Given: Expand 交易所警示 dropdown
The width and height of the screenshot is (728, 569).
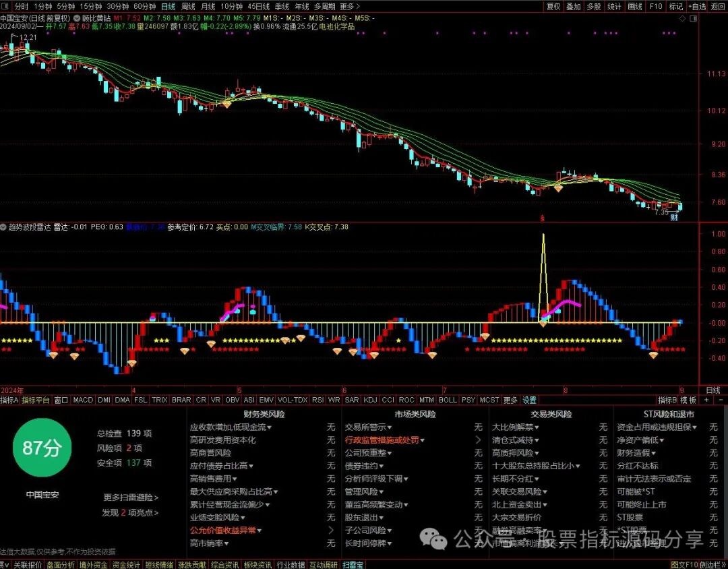Looking at the screenshot, I should (x=368, y=427).
